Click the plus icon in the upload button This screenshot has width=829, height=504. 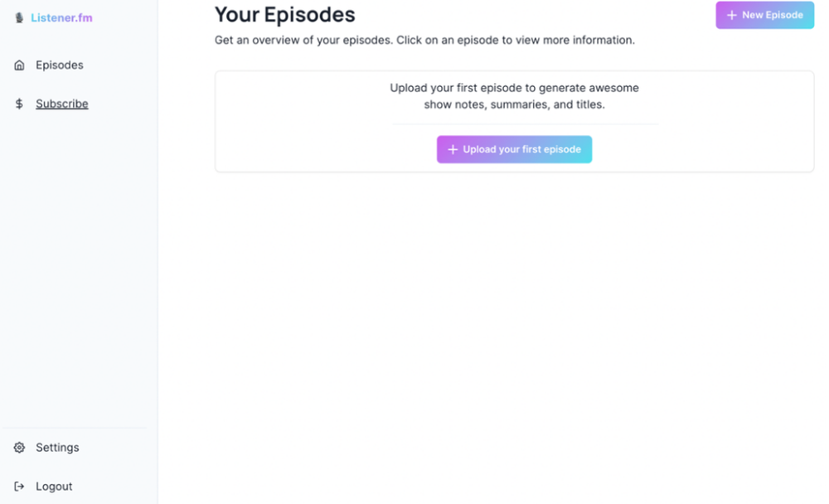pos(453,150)
